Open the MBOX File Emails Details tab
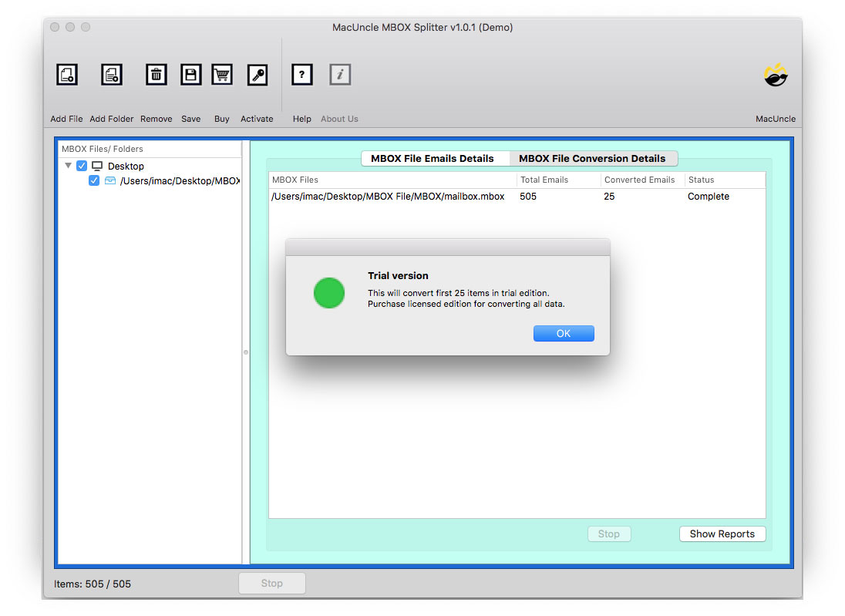845x616 pixels. coord(435,158)
